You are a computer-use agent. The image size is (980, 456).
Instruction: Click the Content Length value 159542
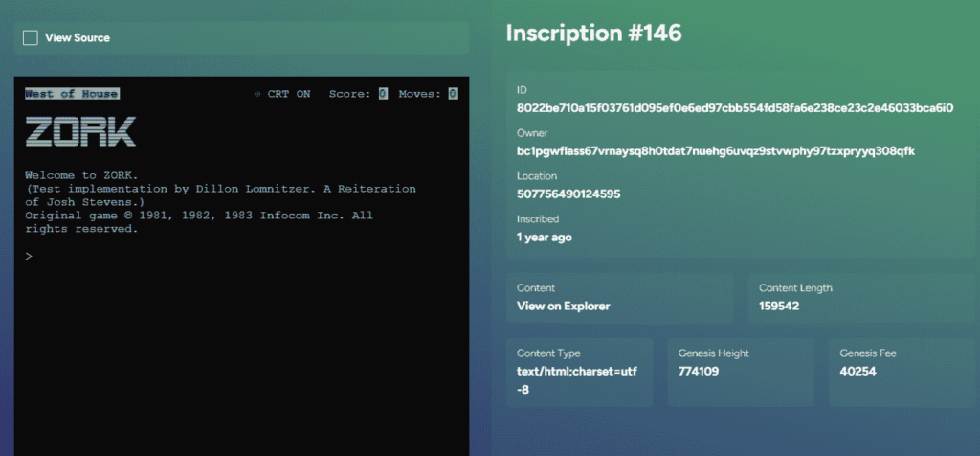779,307
